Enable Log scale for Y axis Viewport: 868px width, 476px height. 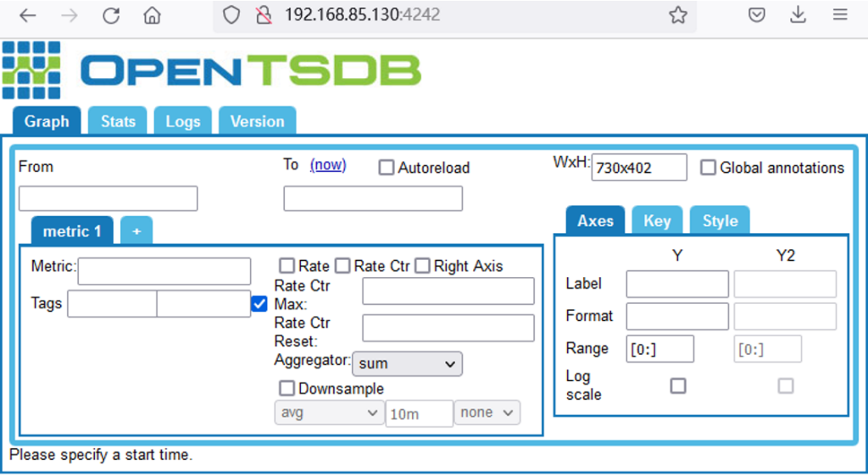coord(678,385)
